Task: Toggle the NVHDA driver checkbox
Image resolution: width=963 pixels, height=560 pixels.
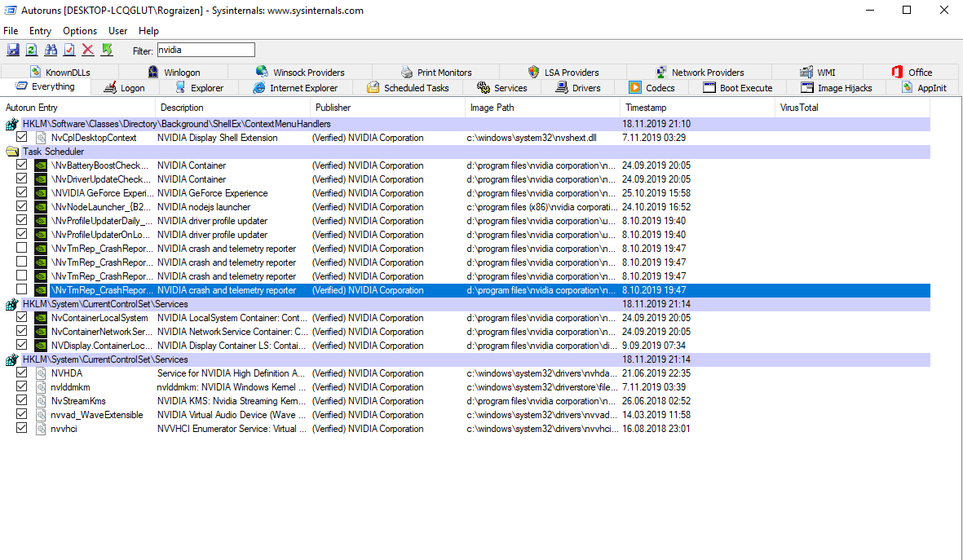Action: pyautogui.click(x=21, y=373)
